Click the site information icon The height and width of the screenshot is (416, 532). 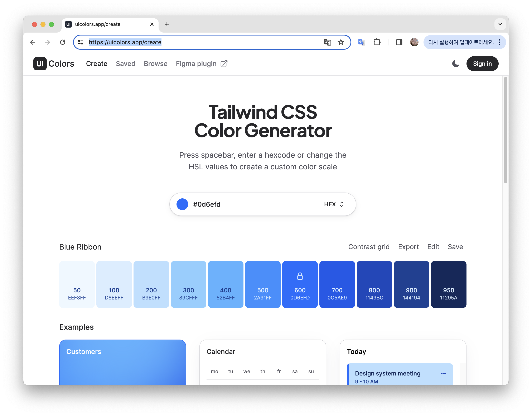click(x=81, y=42)
